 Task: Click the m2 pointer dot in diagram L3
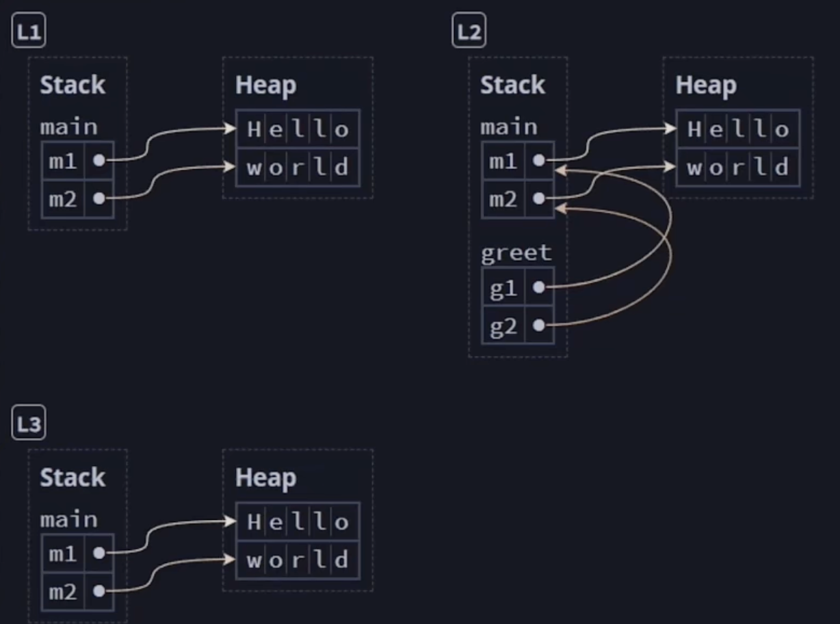point(99,591)
